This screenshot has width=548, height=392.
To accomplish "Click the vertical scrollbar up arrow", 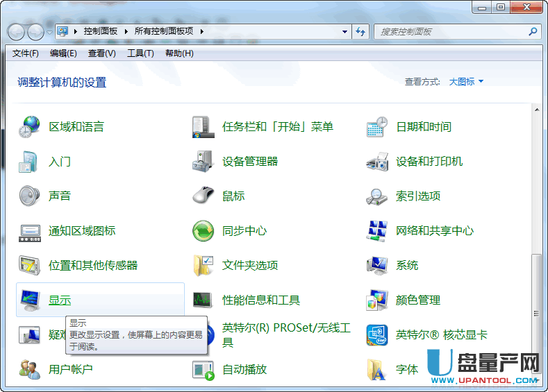I will pyautogui.click(x=535, y=109).
